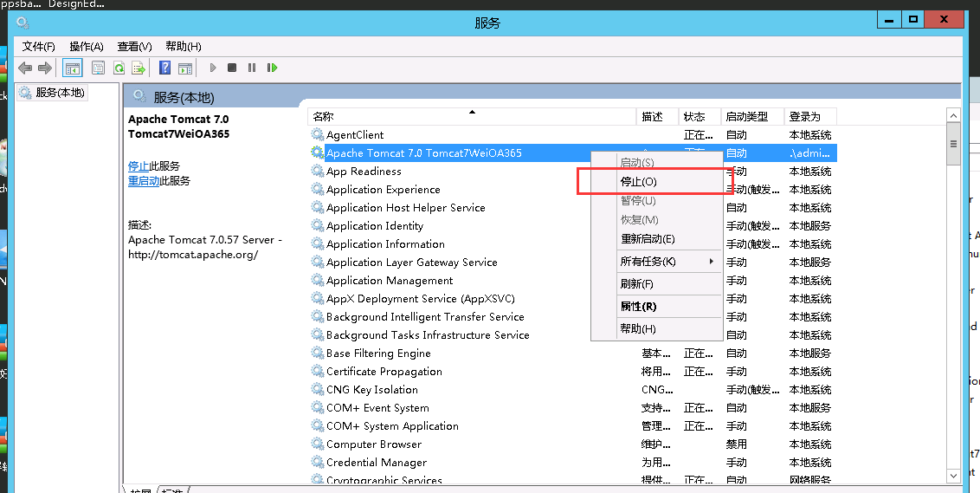Click the Back arrow in toolbar
Image resolution: width=980 pixels, height=493 pixels.
pyautogui.click(x=25, y=68)
